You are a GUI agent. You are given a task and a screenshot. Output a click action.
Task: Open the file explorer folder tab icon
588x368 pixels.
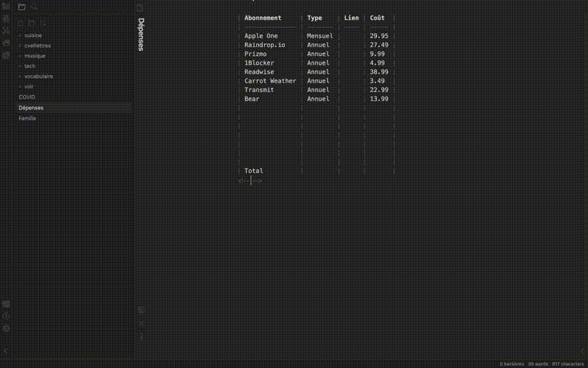coord(22,7)
